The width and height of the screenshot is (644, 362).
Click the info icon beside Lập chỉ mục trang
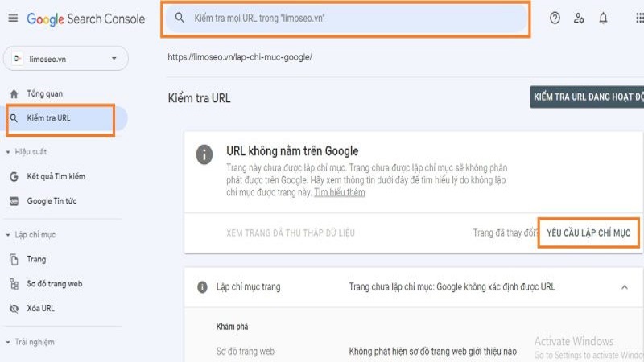click(203, 287)
